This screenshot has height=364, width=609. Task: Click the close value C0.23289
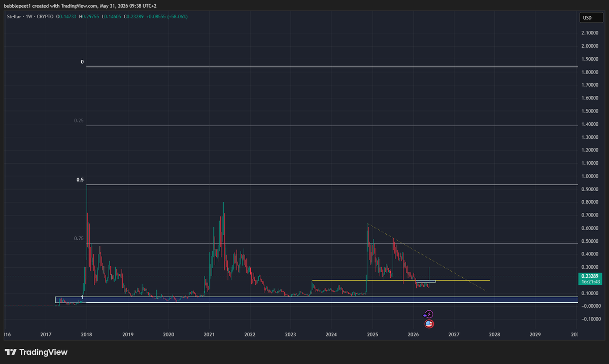pyautogui.click(x=134, y=17)
